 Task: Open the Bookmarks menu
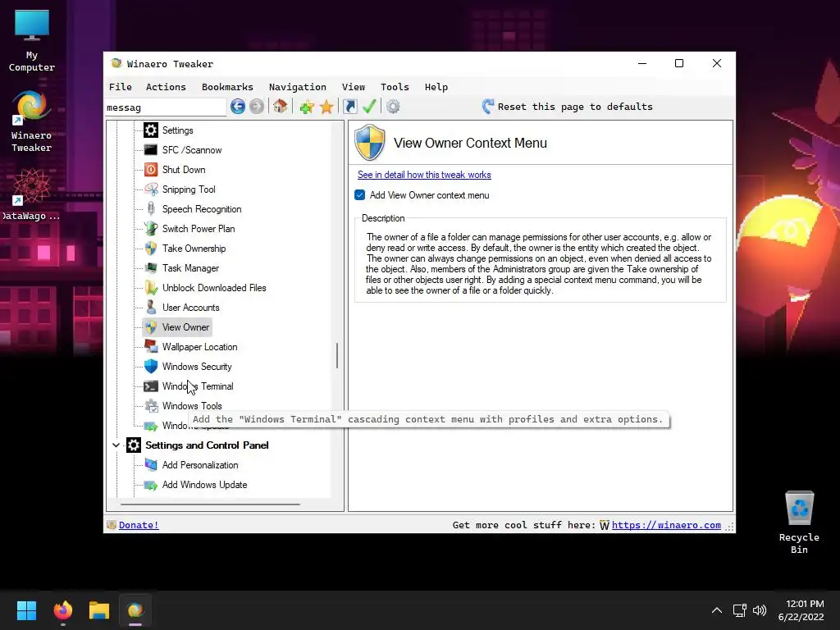click(228, 87)
